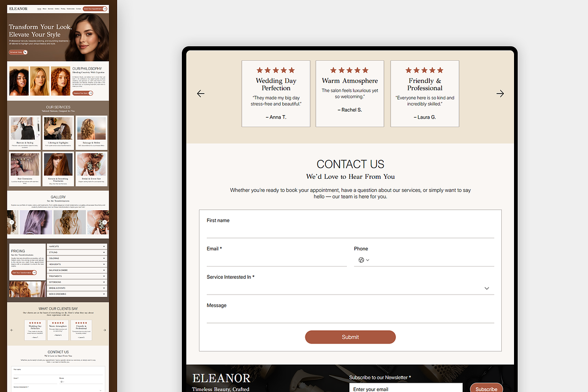Click the blonde wavy braid gallery photo
The width and height of the screenshot is (588, 392).
pyautogui.click(x=70, y=222)
